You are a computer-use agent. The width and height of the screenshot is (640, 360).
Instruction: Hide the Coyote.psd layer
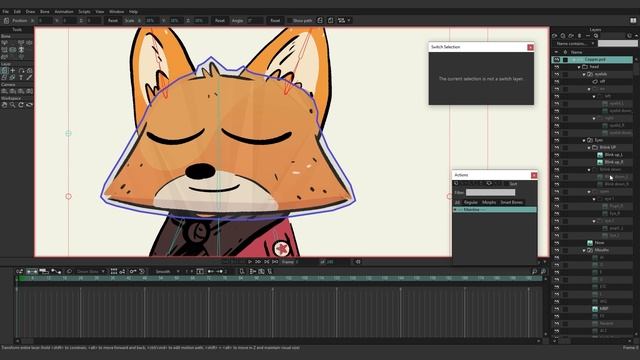click(x=557, y=60)
